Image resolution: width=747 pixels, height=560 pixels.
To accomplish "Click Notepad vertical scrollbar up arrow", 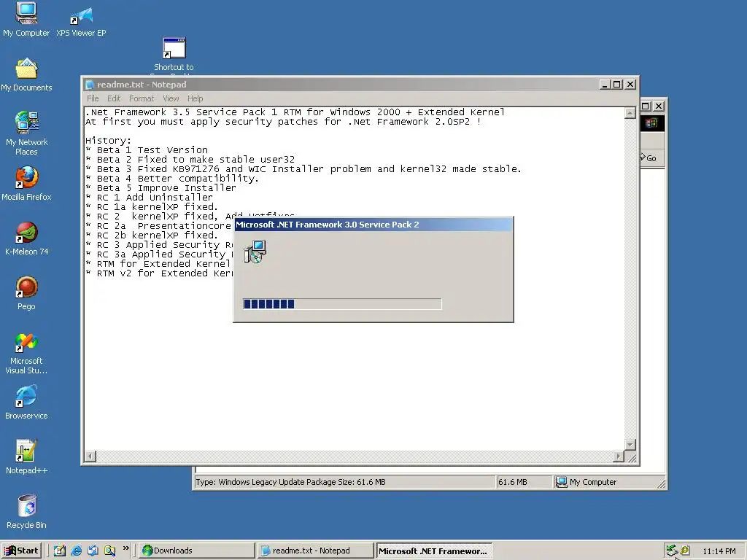I will tap(630, 113).
